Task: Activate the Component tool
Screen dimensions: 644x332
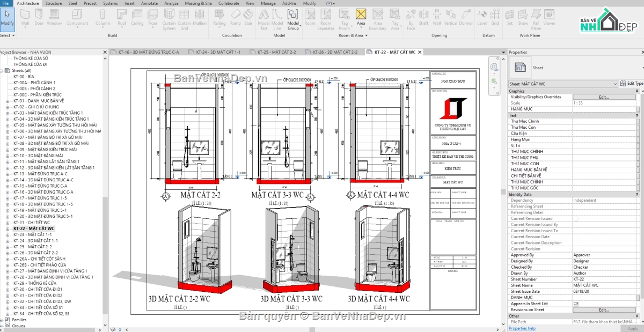Action: point(77,19)
